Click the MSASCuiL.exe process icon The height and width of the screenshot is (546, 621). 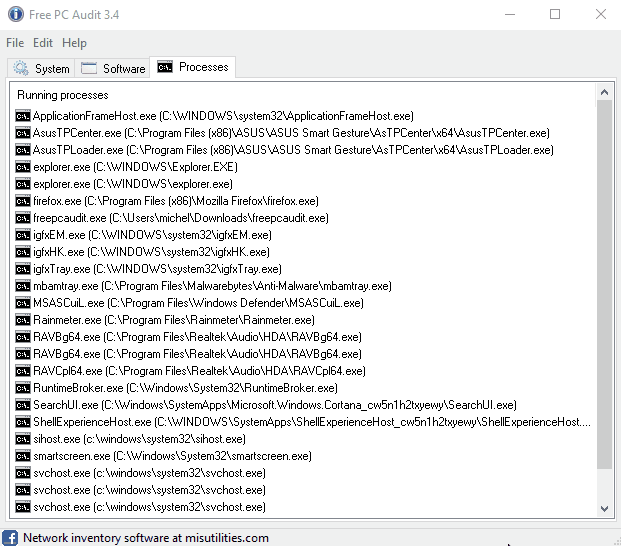pos(23,303)
